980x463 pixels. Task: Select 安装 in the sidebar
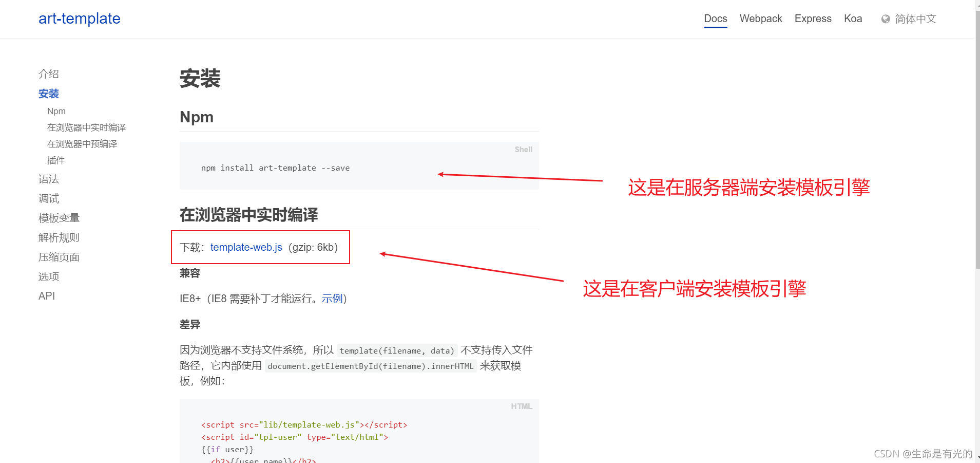(49, 94)
